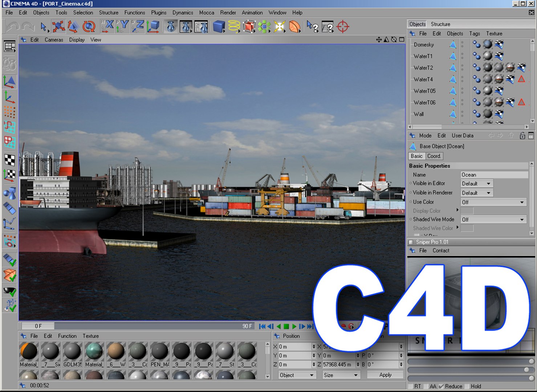This screenshot has height=392, width=537.
Task: Enable the Hold checkbox
Action: click(x=467, y=386)
